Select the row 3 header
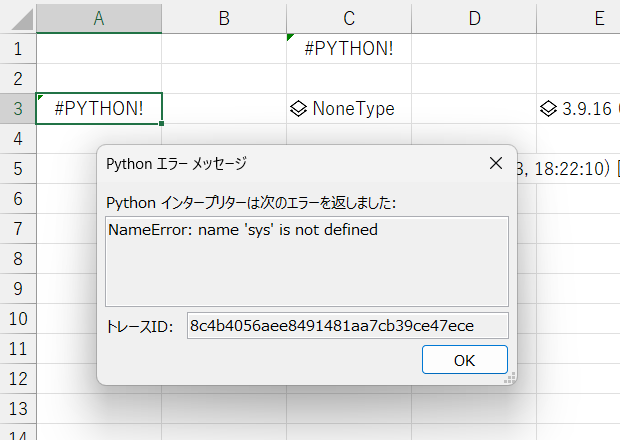The width and height of the screenshot is (620, 440). 18,108
